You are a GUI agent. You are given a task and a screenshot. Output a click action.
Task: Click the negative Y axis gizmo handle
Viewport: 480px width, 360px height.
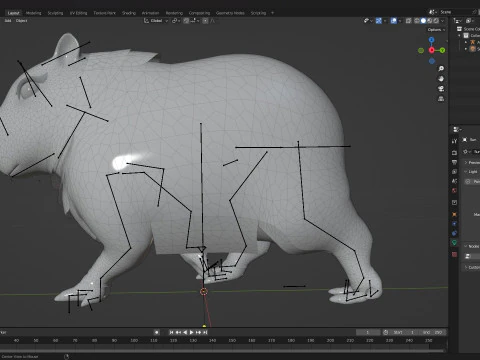(x=421, y=50)
